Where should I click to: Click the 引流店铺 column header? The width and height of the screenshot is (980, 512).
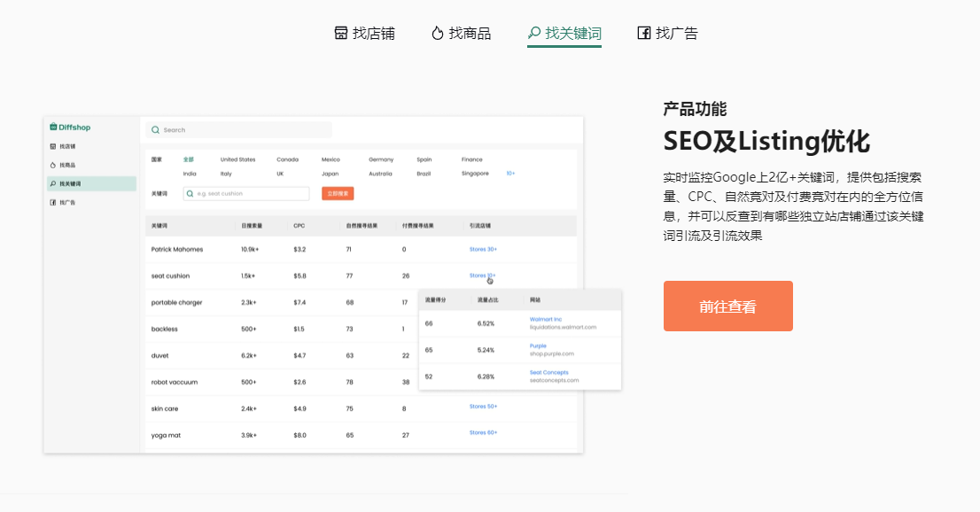(x=480, y=226)
